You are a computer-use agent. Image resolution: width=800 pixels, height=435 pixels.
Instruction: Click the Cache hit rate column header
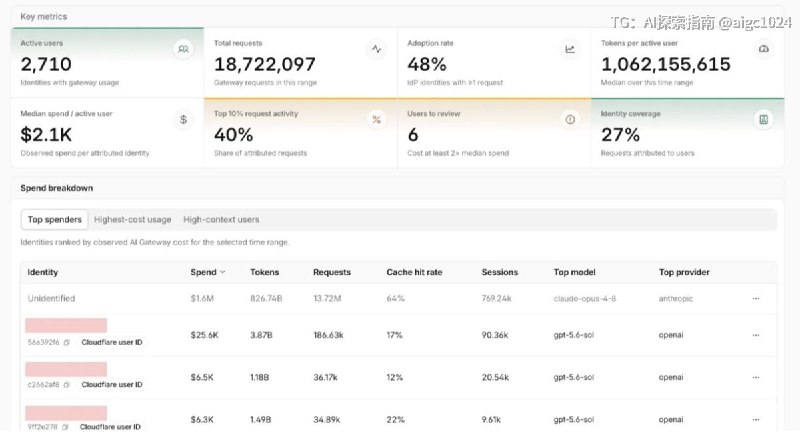pos(414,272)
